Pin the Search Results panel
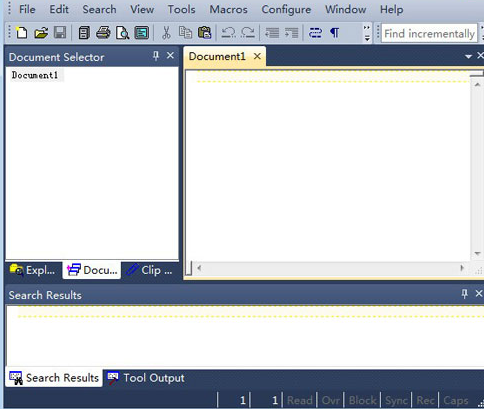Viewport: 484px width, 409px height. point(464,294)
